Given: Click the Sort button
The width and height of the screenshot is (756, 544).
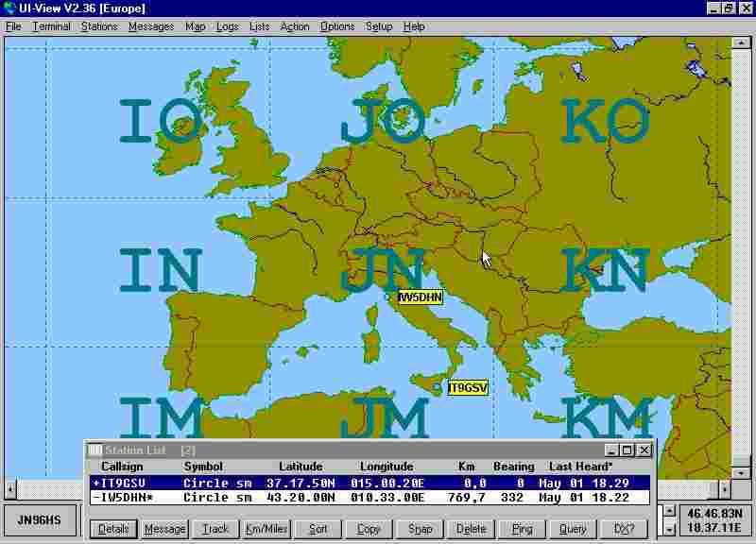Looking at the screenshot, I should coord(318,529).
